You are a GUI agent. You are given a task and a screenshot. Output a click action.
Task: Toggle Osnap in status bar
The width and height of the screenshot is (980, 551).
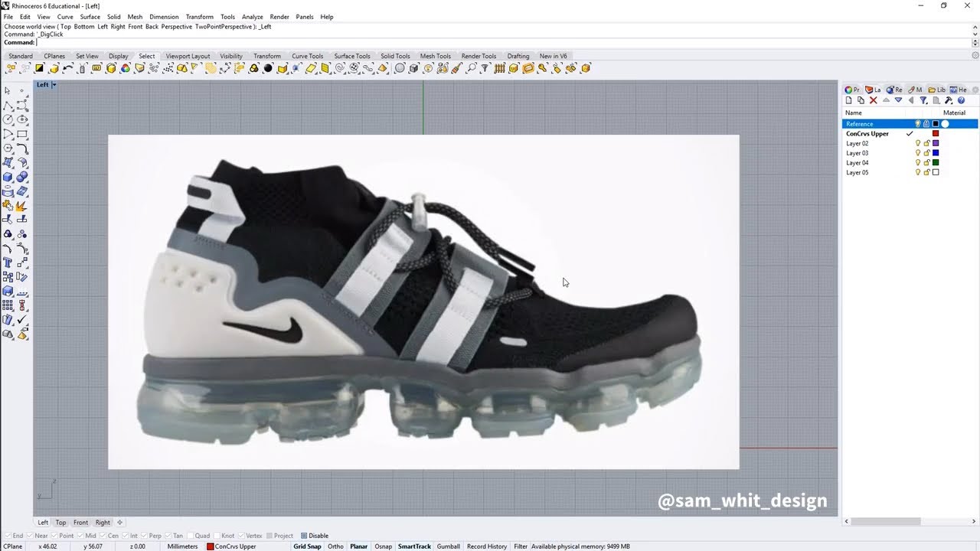pyautogui.click(x=383, y=546)
